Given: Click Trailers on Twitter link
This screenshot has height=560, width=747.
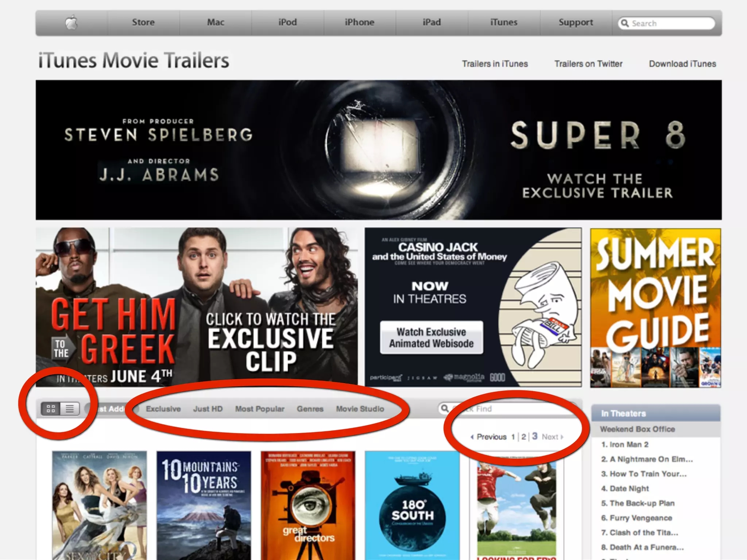Looking at the screenshot, I should point(588,64).
